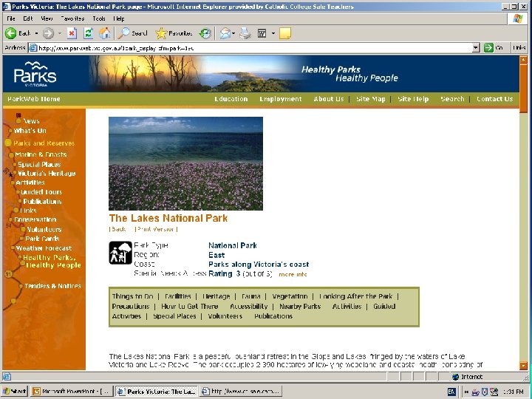The width and height of the screenshot is (532, 399).
Task: Click the Parks Victoria logo
Action: (x=35, y=74)
